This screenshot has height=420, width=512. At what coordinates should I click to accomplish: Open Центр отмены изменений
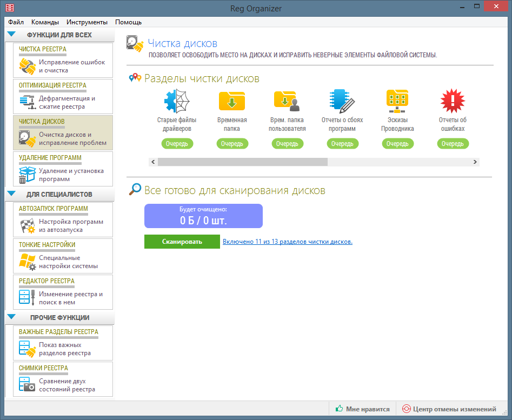[x=449, y=409]
